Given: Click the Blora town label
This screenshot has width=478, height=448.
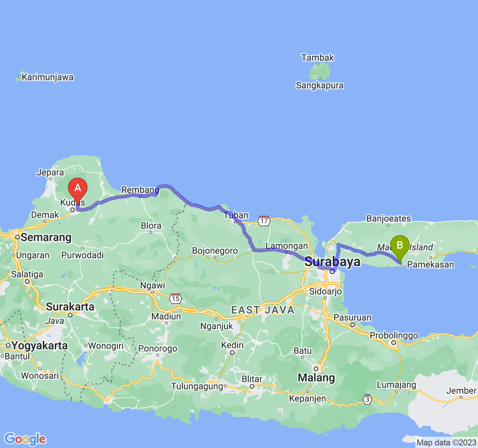Looking at the screenshot, I should (x=151, y=225).
